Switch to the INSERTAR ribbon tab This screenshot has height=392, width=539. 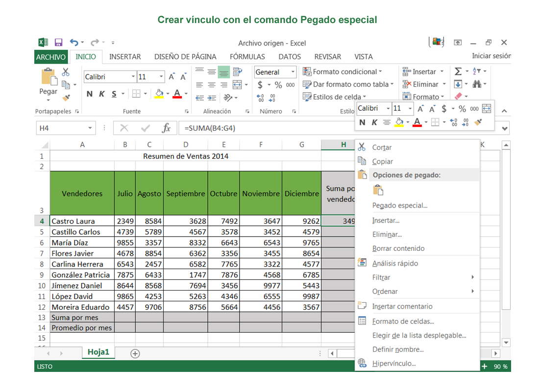coord(125,57)
